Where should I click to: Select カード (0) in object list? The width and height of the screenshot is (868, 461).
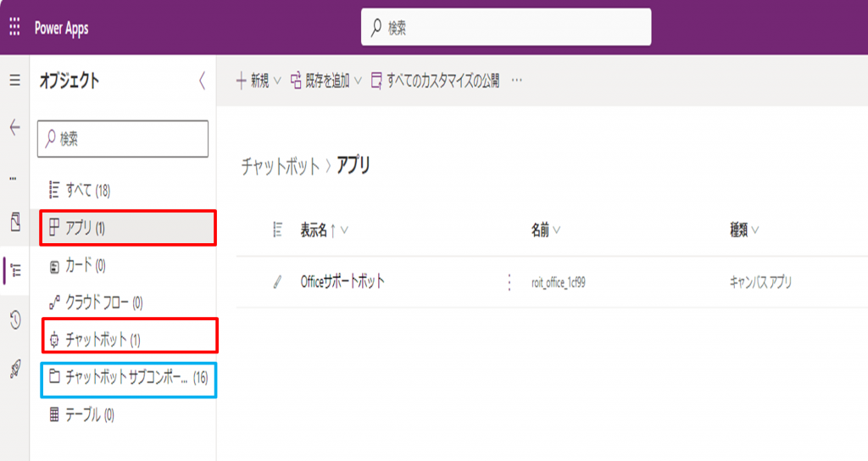(123, 265)
